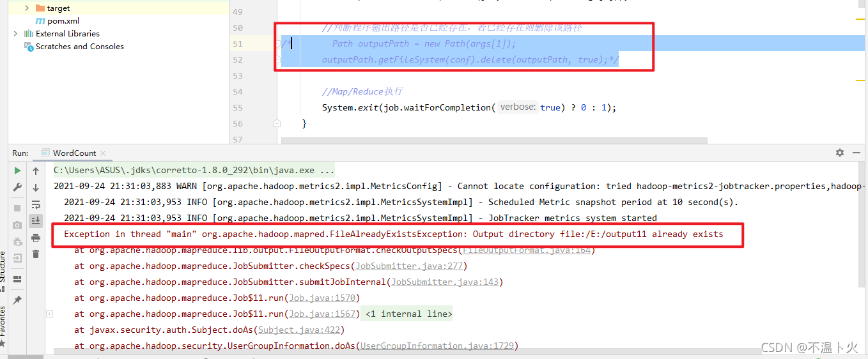Open Run panel settings gear
Viewport: 868px width, 359px height.
pos(840,153)
